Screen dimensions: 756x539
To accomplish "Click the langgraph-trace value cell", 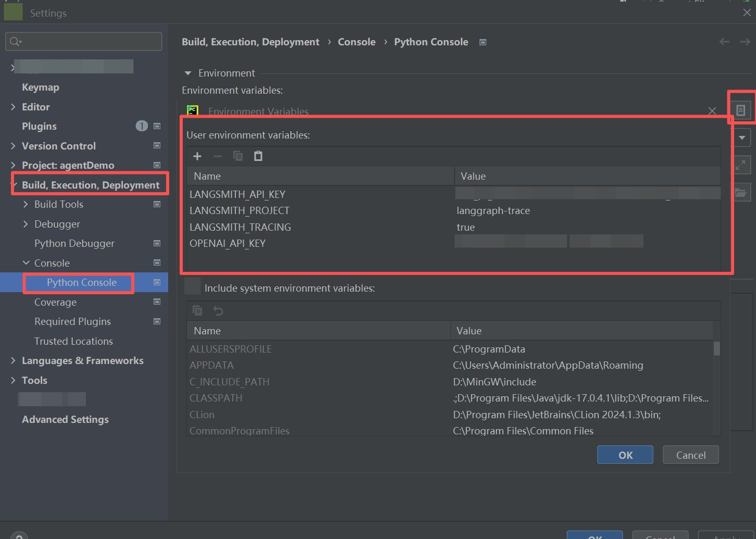I will coord(493,210).
